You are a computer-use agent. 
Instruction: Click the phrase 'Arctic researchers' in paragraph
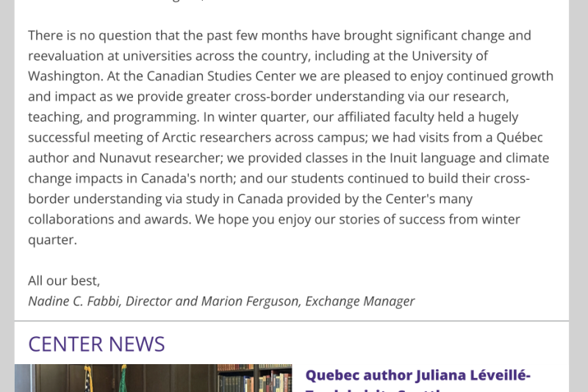pyautogui.click(x=216, y=137)
